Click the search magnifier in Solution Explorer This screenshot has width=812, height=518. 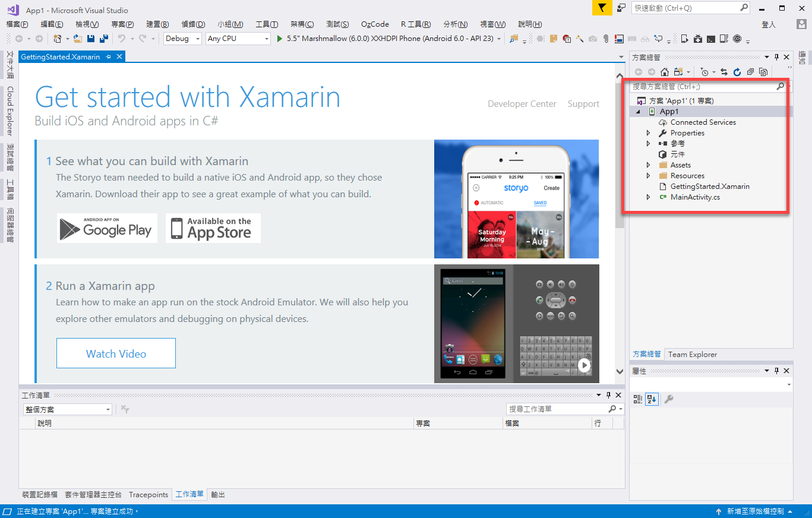(781, 86)
